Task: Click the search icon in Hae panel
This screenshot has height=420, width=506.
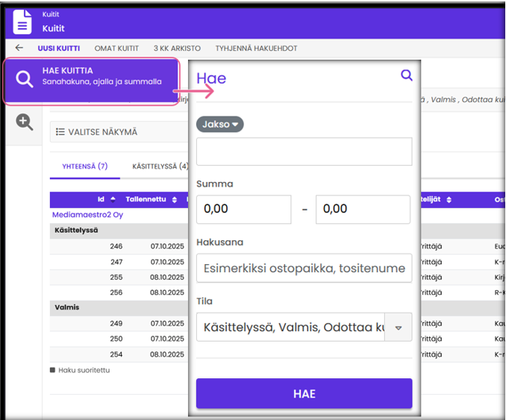Action: (406, 75)
